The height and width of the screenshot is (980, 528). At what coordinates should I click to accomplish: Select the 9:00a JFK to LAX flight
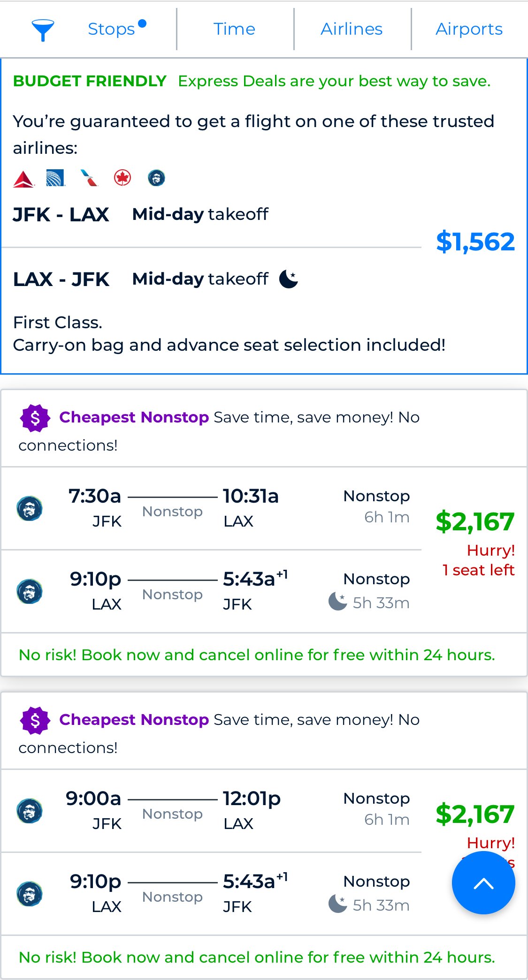(211, 811)
